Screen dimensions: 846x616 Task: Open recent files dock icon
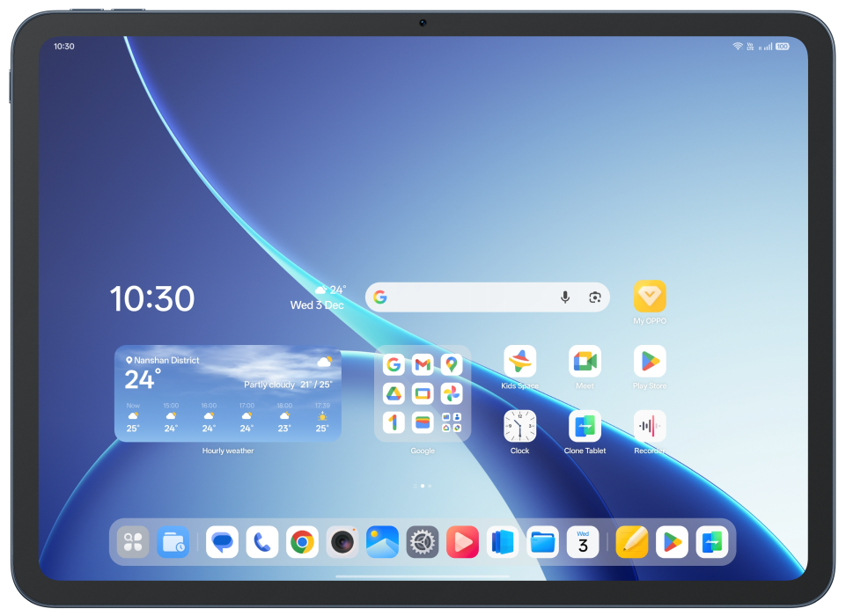173,542
